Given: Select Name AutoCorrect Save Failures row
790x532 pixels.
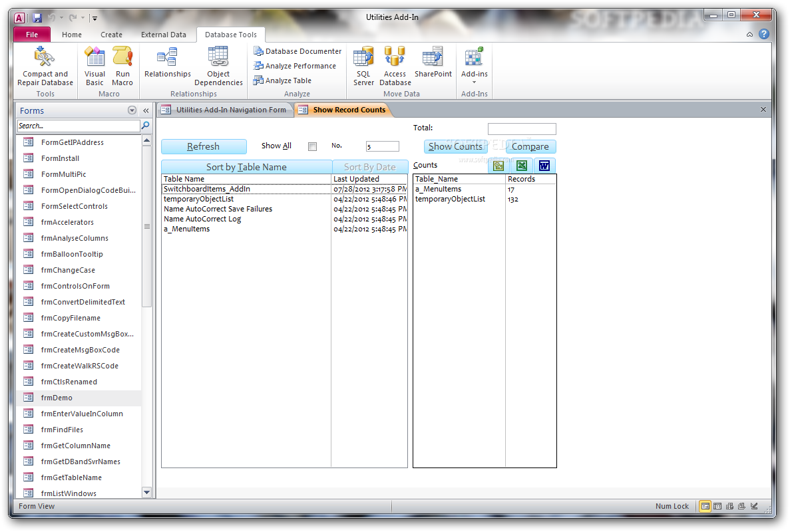Looking at the screenshot, I should (x=284, y=209).
